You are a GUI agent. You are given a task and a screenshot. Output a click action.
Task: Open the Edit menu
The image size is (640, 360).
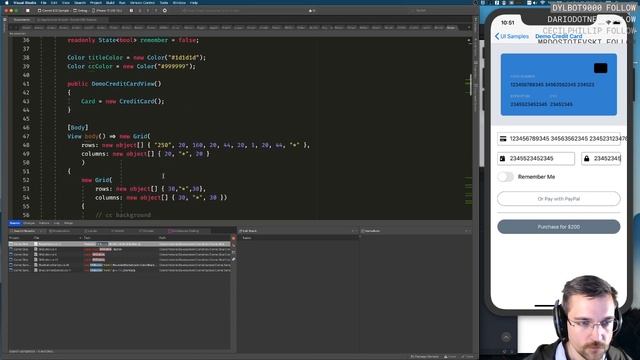(x=54, y=2)
